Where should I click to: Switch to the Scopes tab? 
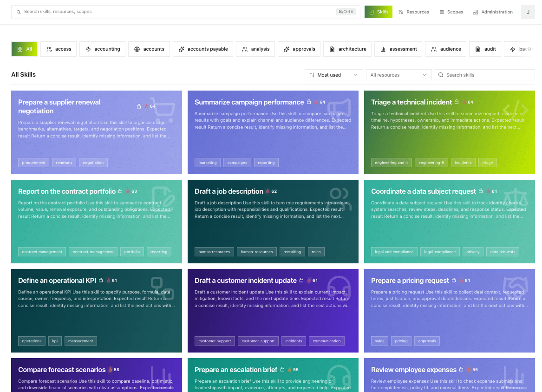coord(451,12)
